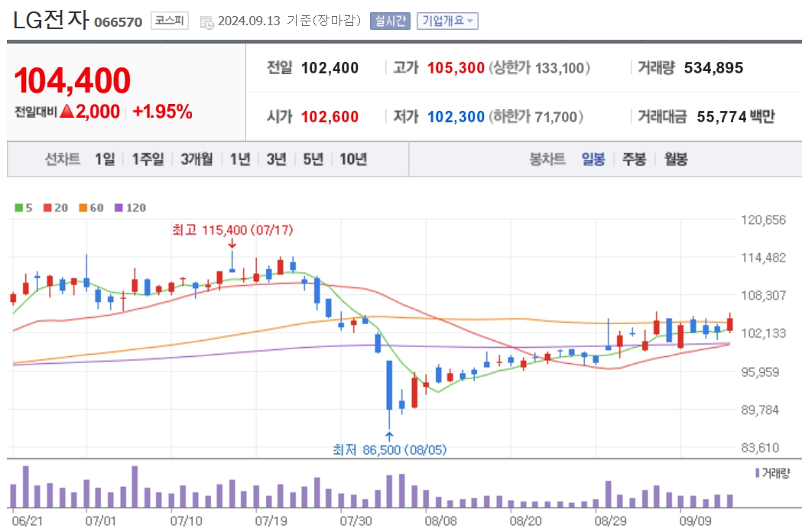Click the 06/21 date axis label

(27, 521)
